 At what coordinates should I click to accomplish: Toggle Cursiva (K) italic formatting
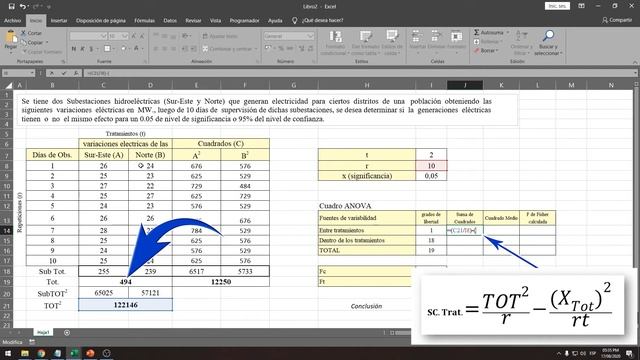[x=82, y=49]
